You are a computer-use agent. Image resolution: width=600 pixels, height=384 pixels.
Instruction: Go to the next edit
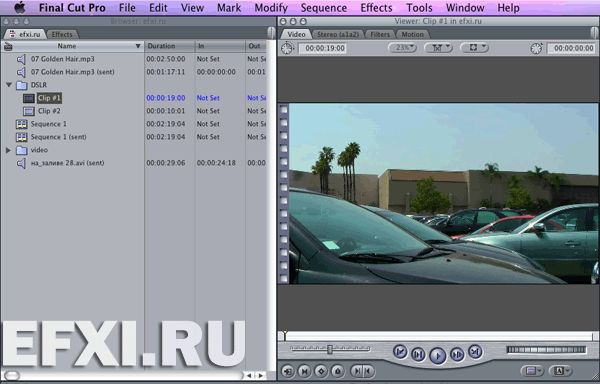(475, 351)
